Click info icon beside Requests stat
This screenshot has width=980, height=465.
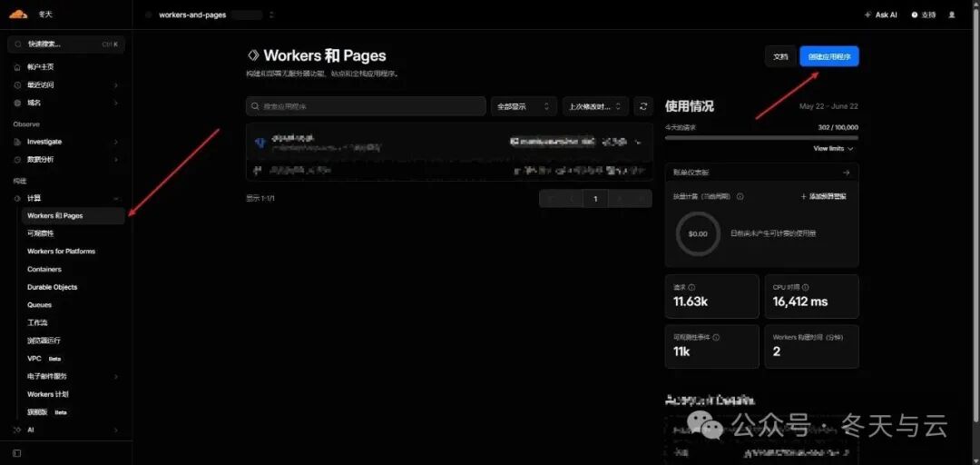pyautogui.click(x=691, y=287)
